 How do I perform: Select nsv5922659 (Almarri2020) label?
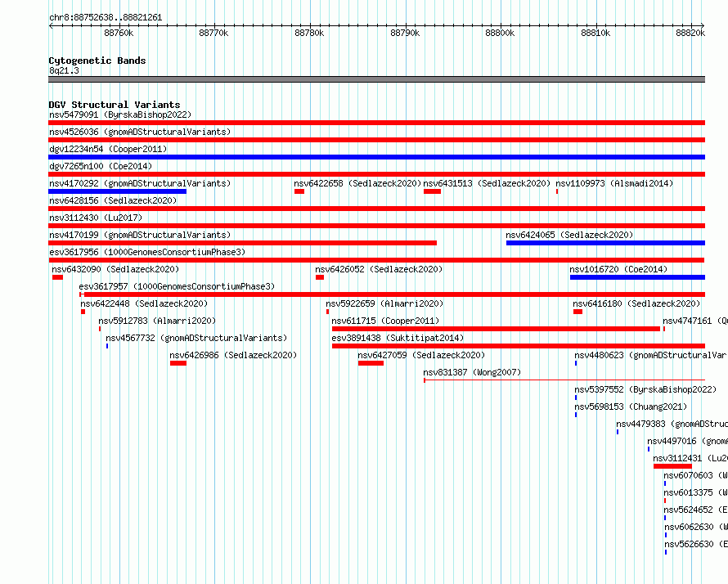coord(384,303)
